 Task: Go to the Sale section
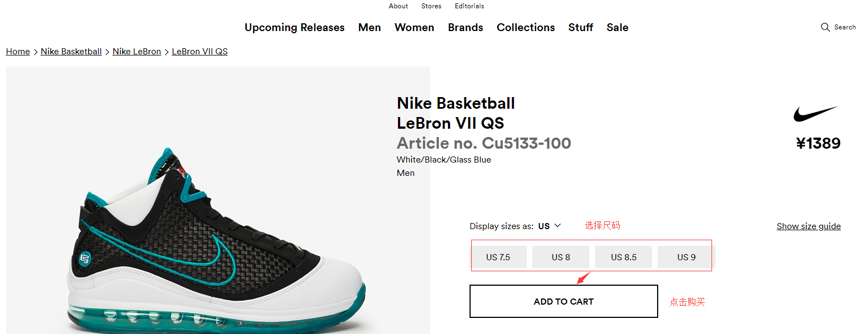tap(617, 27)
